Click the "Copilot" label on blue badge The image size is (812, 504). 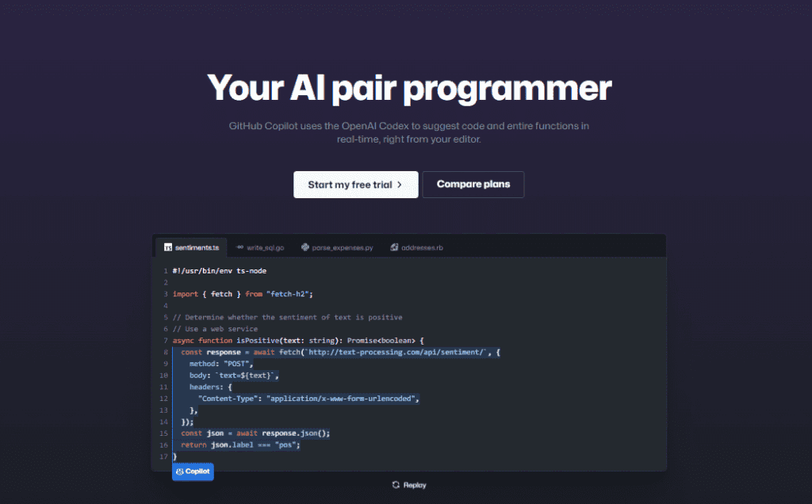[198, 472]
